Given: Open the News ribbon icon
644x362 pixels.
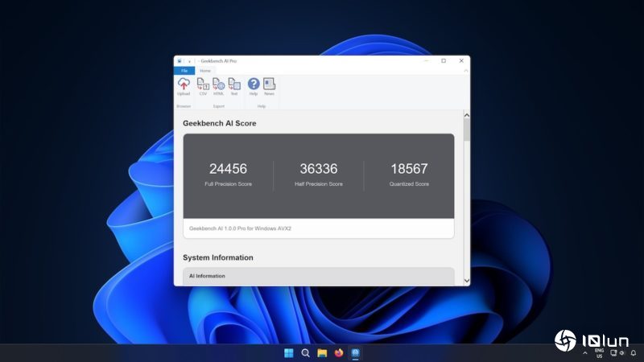Looking at the screenshot, I should (x=269, y=87).
